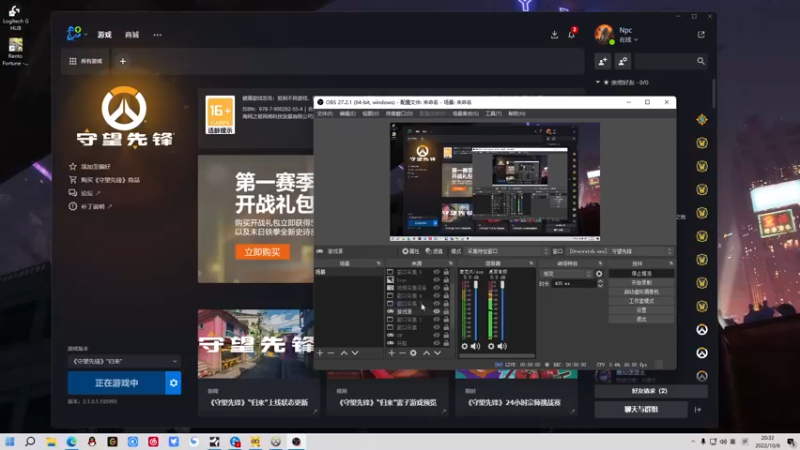Viewport: 800px width, 450px height.
Task: Open the 编辑(E) menu in OBS
Action: coord(347,113)
